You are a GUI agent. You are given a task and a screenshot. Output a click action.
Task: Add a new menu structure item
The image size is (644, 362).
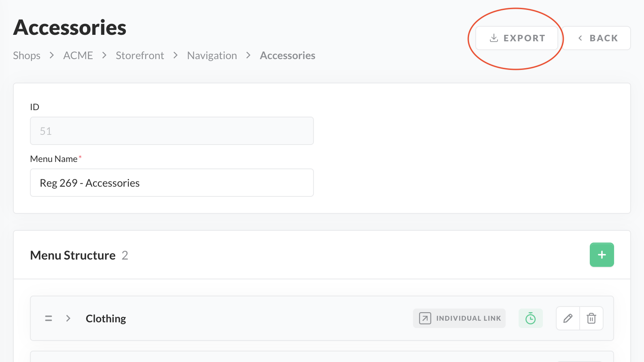(602, 255)
